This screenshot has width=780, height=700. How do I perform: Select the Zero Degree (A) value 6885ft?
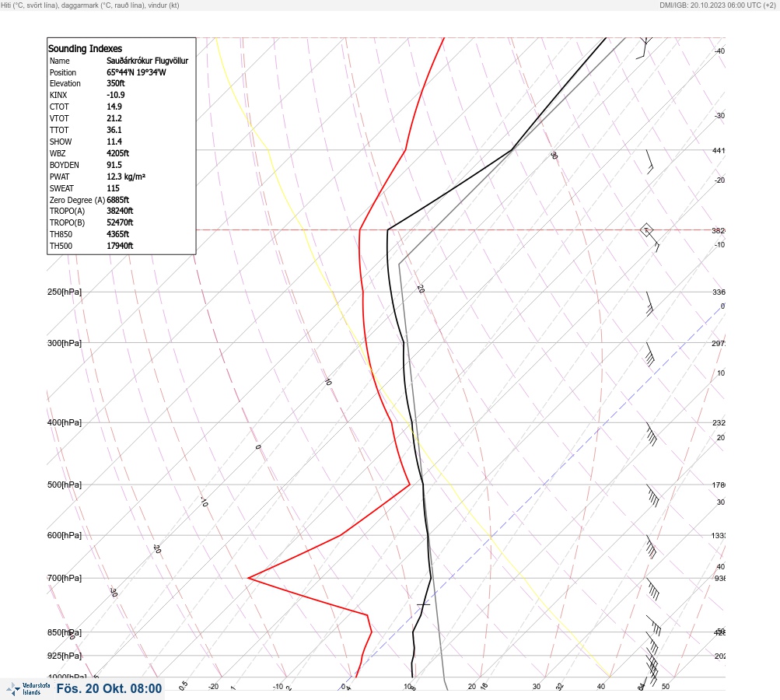pos(118,200)
